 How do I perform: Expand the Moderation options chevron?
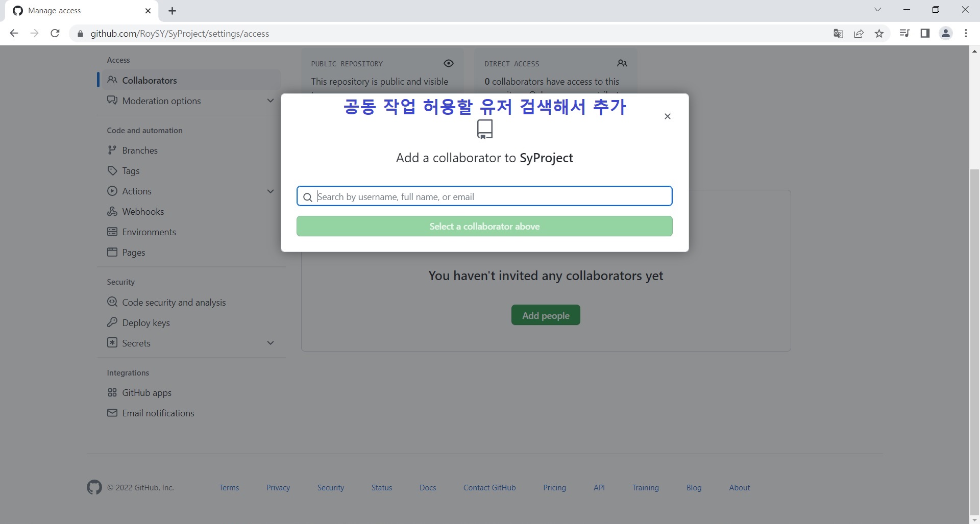[x=271, y=101]
